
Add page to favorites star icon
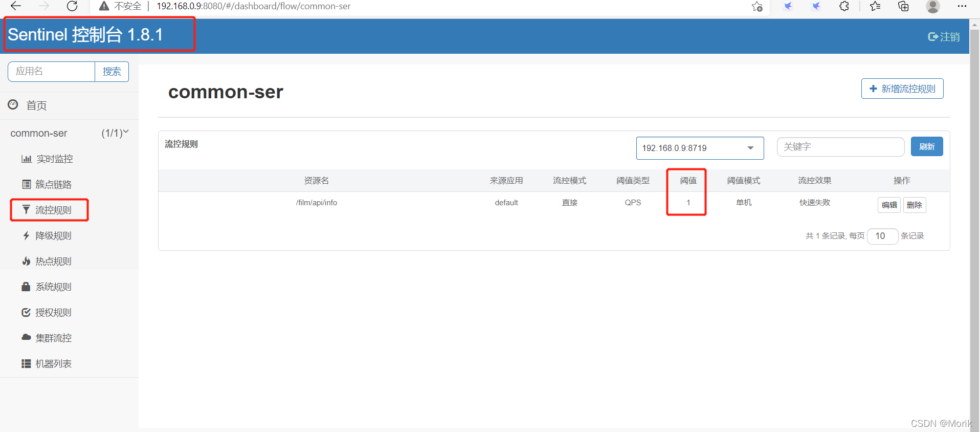click(x=757, y=6)
